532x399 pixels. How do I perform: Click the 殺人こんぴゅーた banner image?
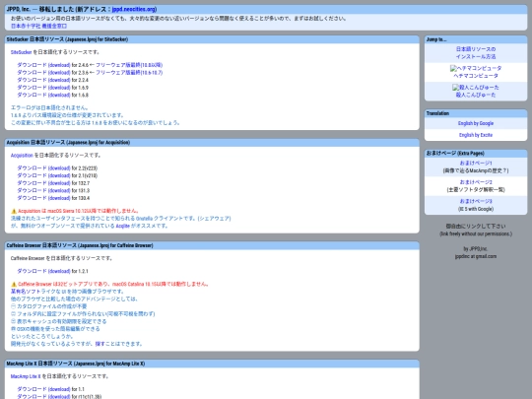[x=476, y=88]
